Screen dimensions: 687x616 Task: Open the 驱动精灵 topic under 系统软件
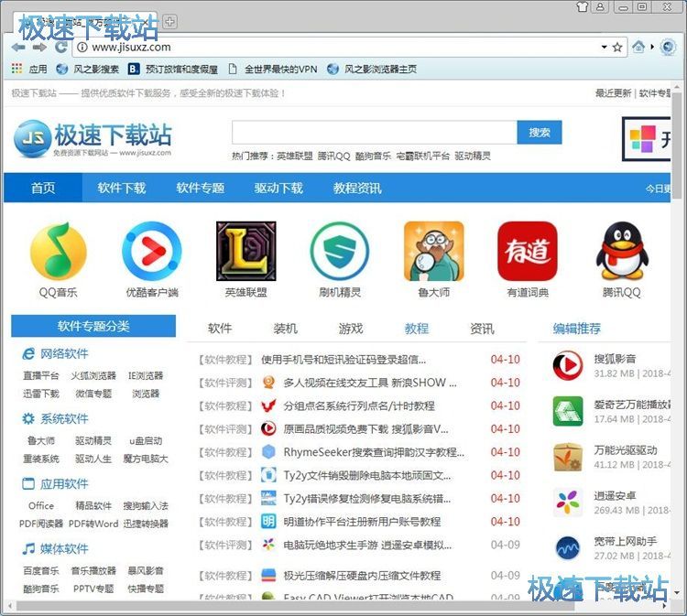pyautogui.click(x=93, y=440)
